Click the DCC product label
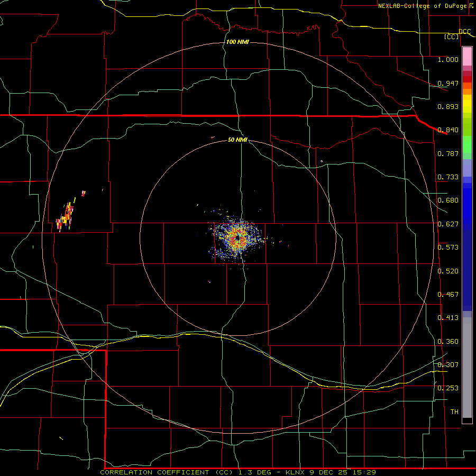This screenshot has width=476, height=476. [x=464, y=31]
